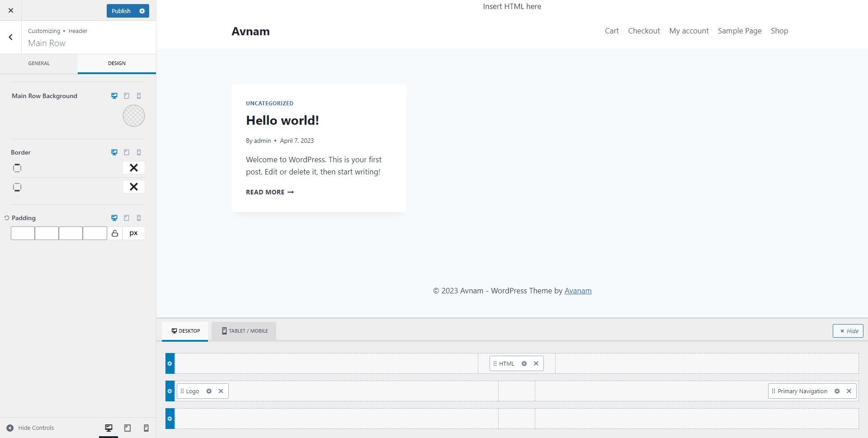Image resolution: width=868 pixels, height=438 pixels.
Task: Select desktop device for Padding setting
Action: (114, 218)
